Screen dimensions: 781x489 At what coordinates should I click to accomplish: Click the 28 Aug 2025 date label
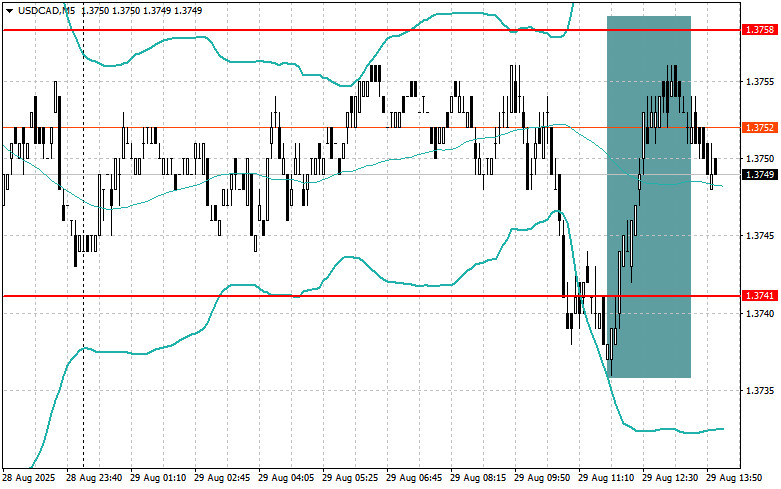pyautogui.click(x=29, y=478)
